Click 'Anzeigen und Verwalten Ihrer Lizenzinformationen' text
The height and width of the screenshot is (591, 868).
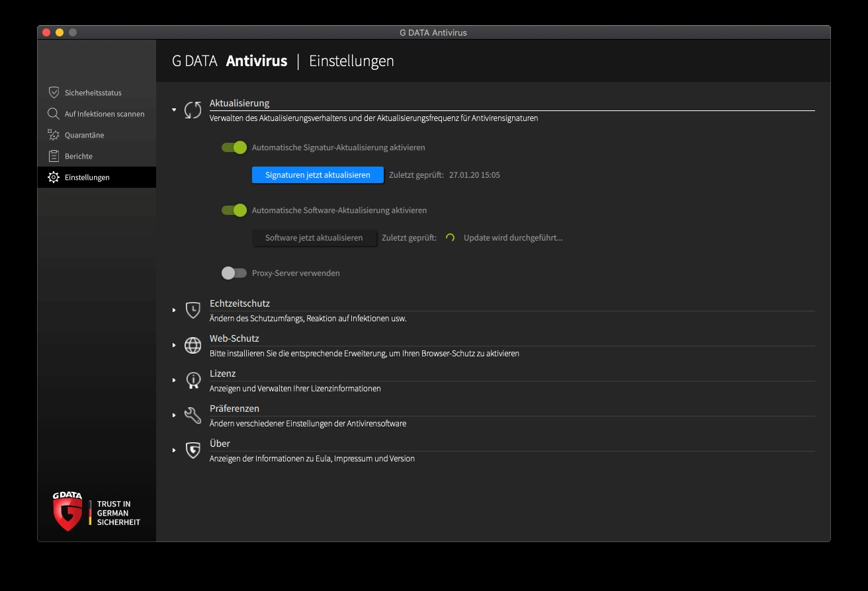point(295,389)
